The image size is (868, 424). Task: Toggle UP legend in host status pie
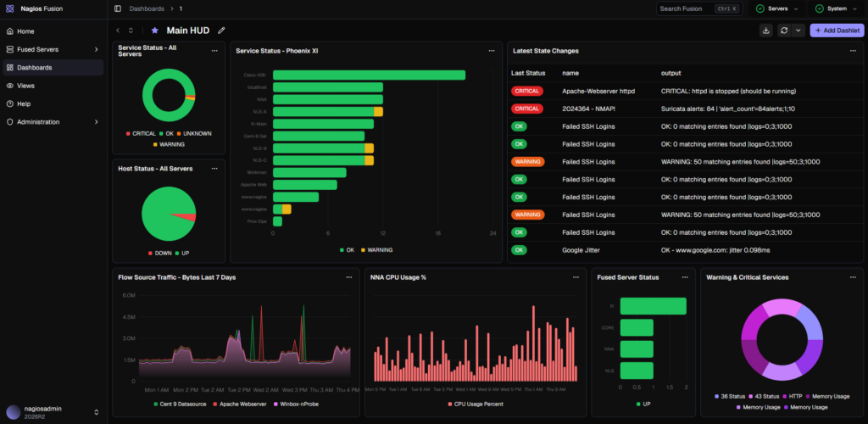tap(182, 253)
